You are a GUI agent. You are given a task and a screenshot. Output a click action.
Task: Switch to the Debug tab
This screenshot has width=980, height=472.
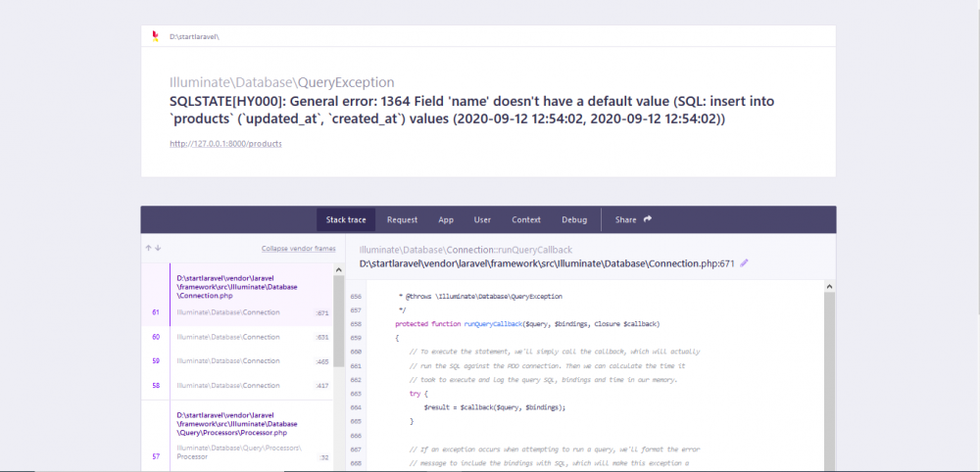(x=573, y=219)
